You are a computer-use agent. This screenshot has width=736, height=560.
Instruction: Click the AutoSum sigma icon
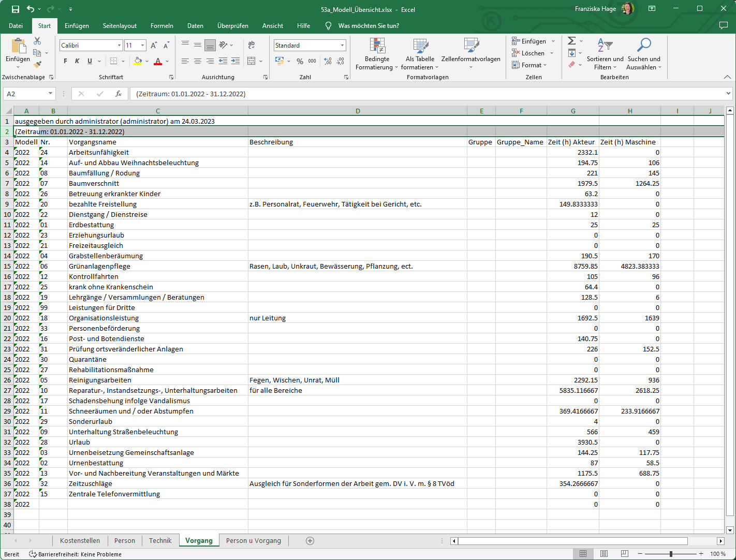point(571,41)
